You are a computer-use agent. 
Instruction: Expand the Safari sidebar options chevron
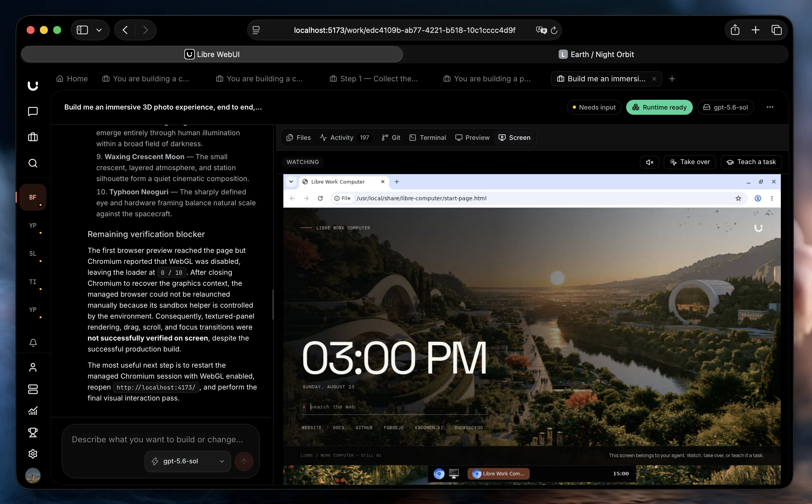pyautogui.click(x=99, y=30)
